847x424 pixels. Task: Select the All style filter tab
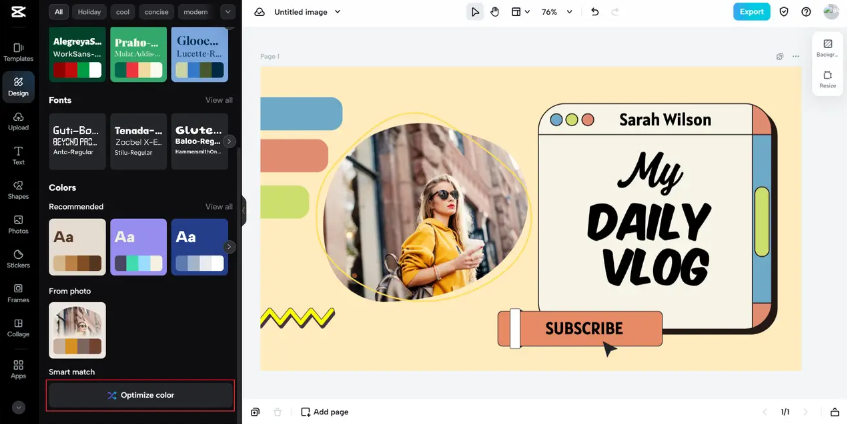[58, 12]
